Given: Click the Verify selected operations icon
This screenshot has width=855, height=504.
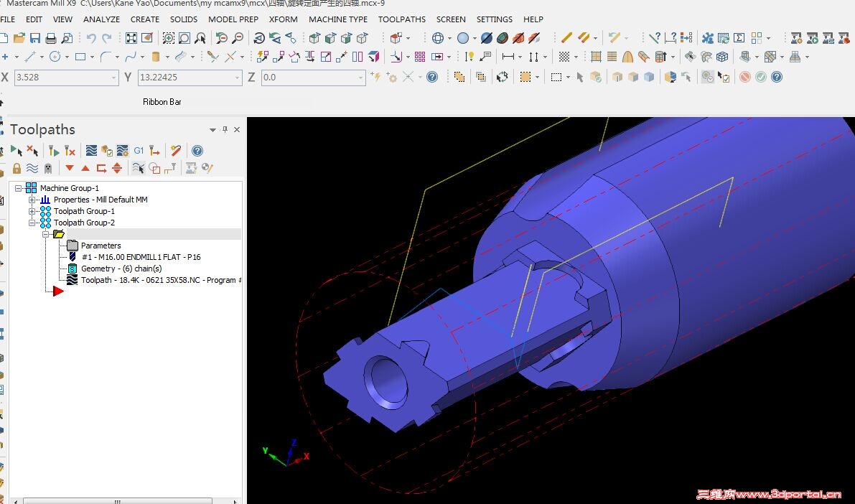Looking at the screenshot, I should 107,151.
